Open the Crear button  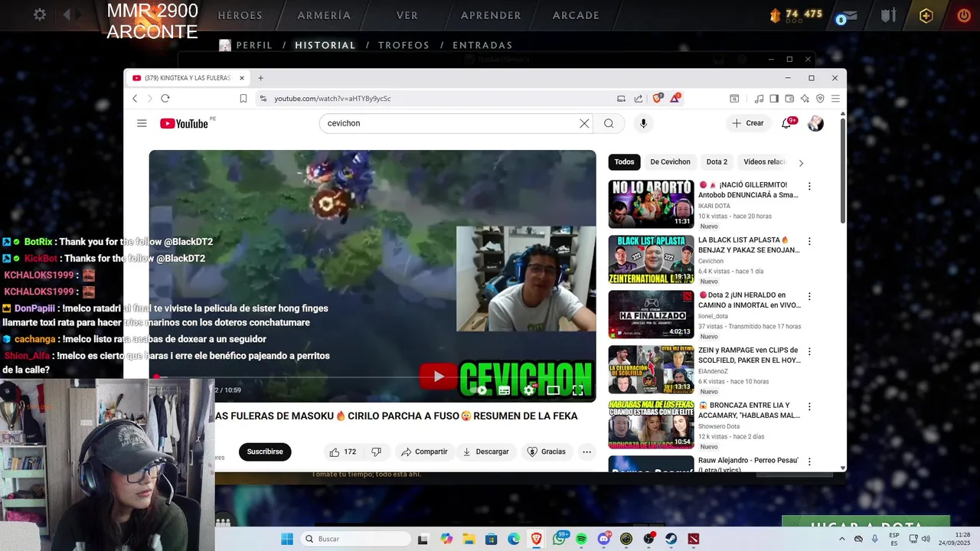pos(747,123)
